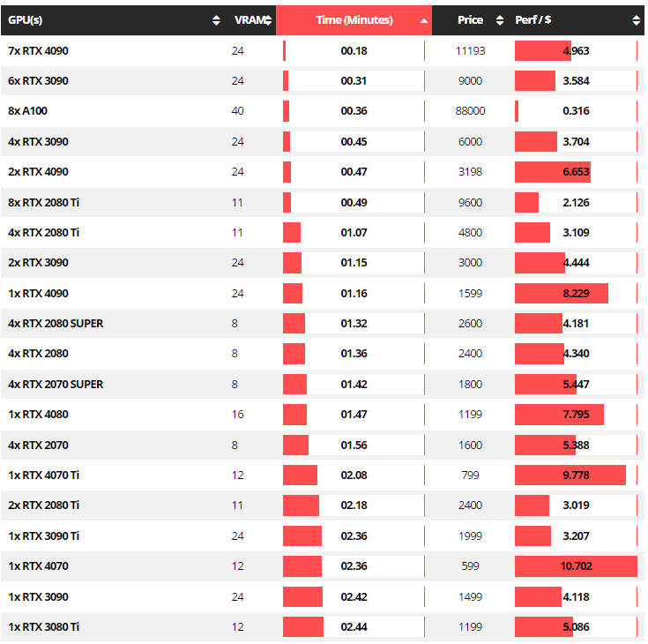Select the 4x RTX 2080 SUPER row label
The height and width of the screenshot is (644, 648).
point(56,324)
